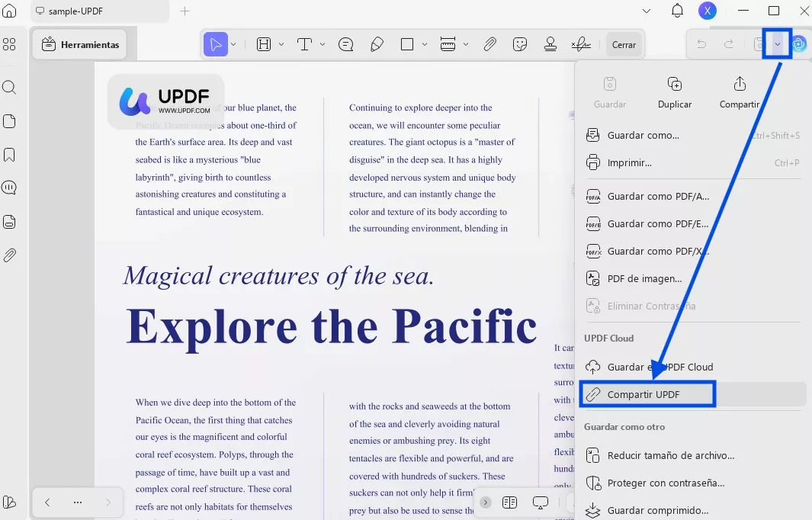Click the Herramientas button
The width and height of the screenshot is (812, 520).
[80, 44]
